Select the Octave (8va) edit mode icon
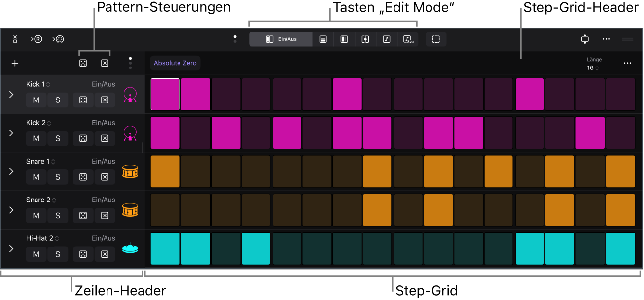644x300 pixels. [x=409, y=39]
